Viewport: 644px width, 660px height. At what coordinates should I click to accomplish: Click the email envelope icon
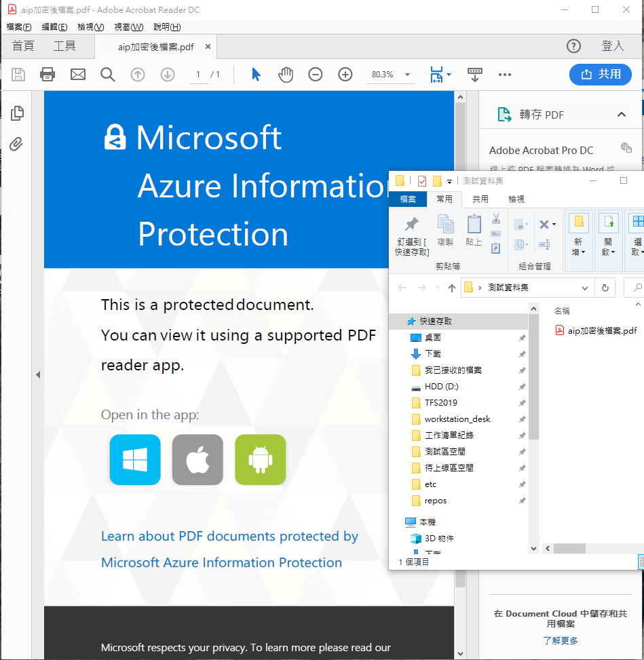(x=78, y=75)
